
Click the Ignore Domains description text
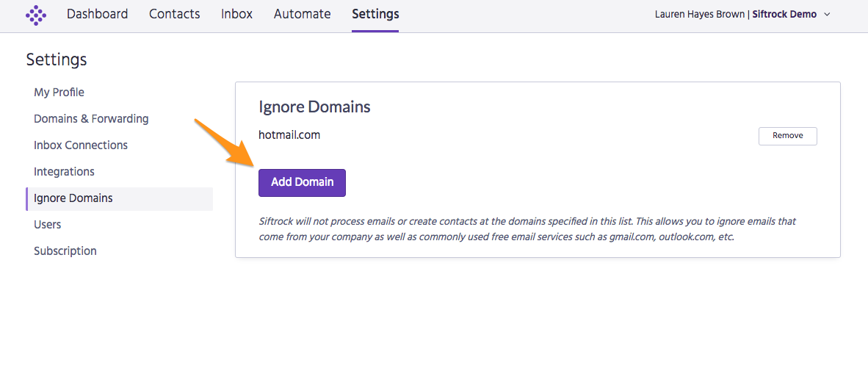tap(527, 229)
